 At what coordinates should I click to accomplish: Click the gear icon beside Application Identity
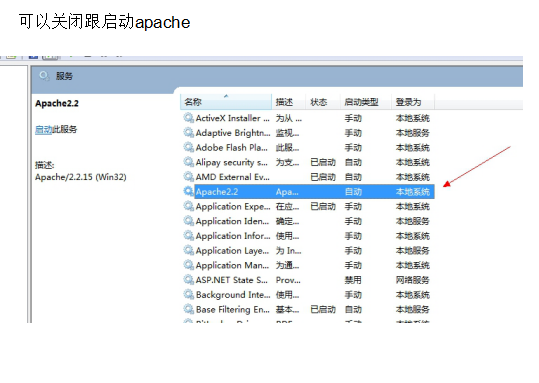[188, 221]
